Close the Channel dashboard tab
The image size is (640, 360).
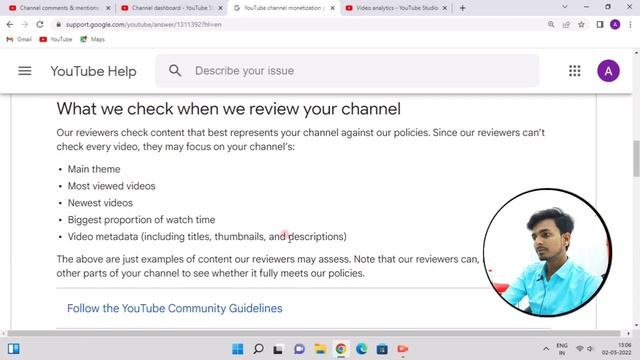point(220,8)
